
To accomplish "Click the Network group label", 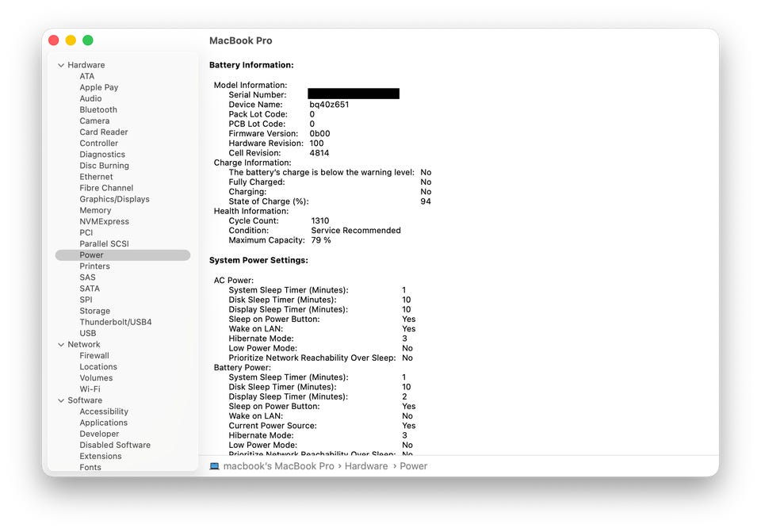I will [84, 345].
